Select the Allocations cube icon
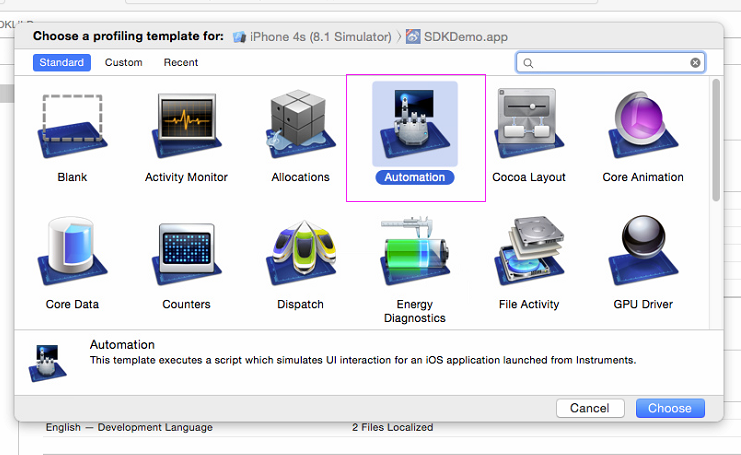The image size is (741, 455). tap(301, 124)
